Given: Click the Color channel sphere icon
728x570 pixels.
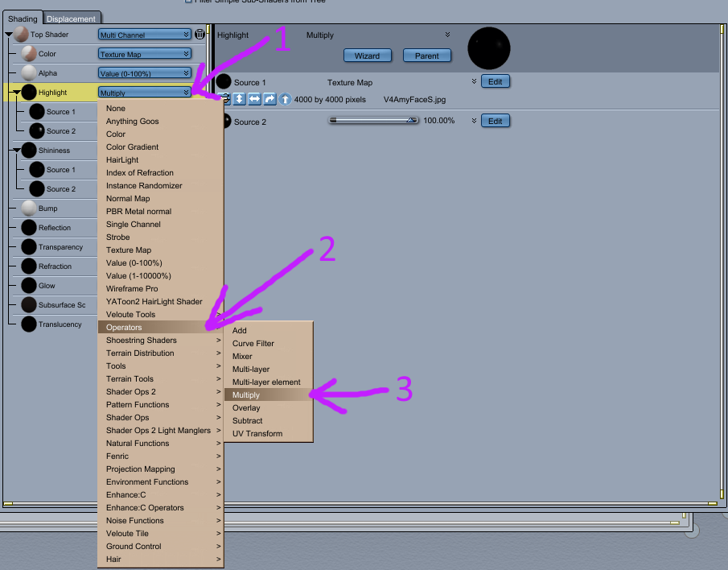Looking at the screenshot, I should click(29, 53).
